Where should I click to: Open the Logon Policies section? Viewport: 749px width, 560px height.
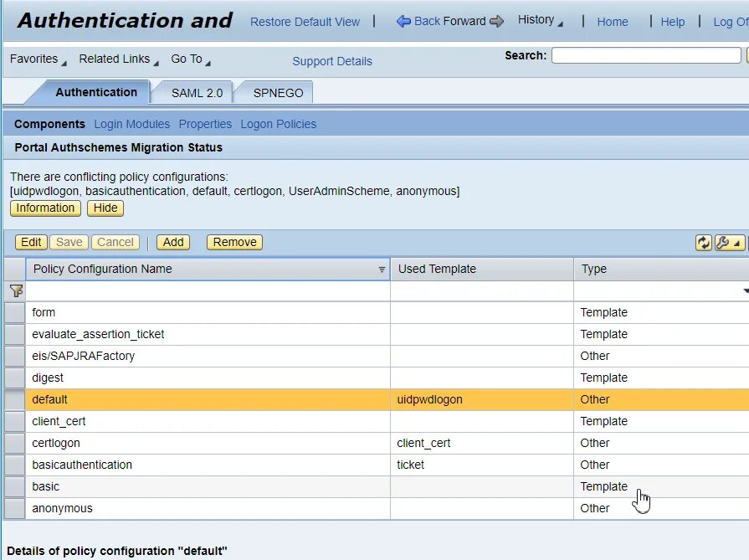278,123
